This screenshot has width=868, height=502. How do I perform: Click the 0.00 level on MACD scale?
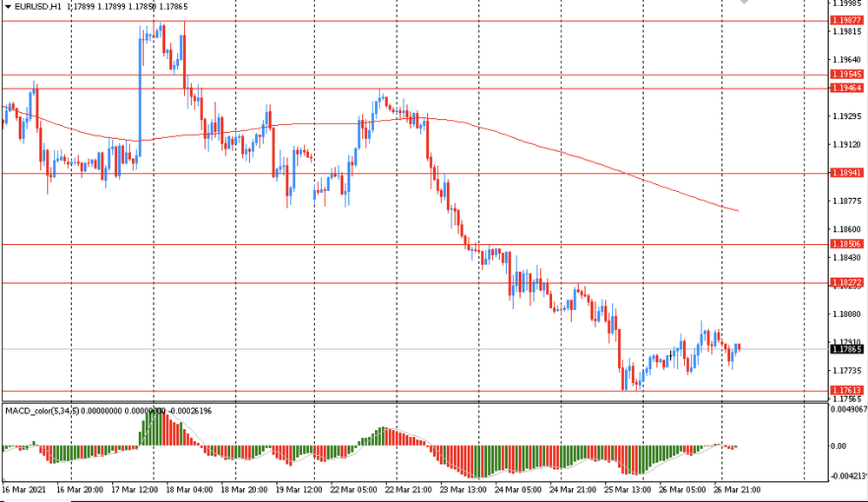(838, 446)
